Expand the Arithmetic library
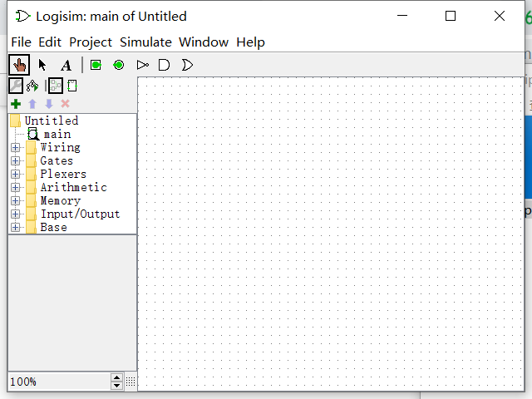Image resolution: width=532 pixels, height=399 pixels. pos(15,187)
